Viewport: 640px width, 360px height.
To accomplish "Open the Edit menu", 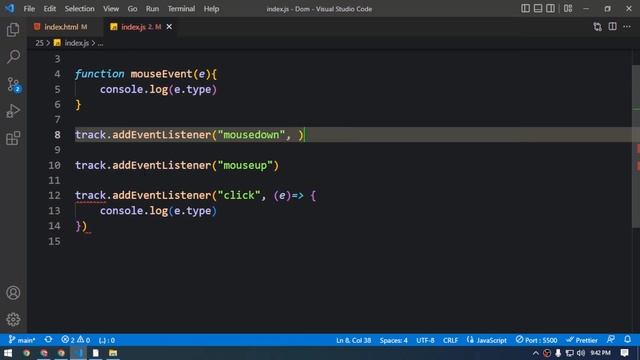I will pos(50,9).
